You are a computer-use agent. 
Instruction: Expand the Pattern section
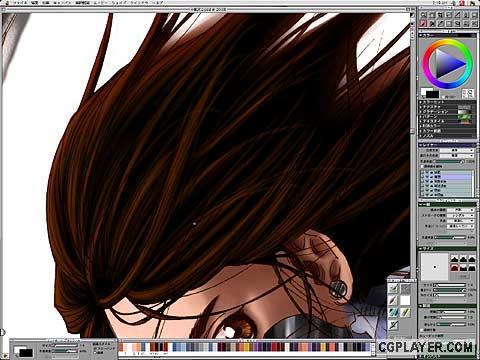tap(448, 117)
